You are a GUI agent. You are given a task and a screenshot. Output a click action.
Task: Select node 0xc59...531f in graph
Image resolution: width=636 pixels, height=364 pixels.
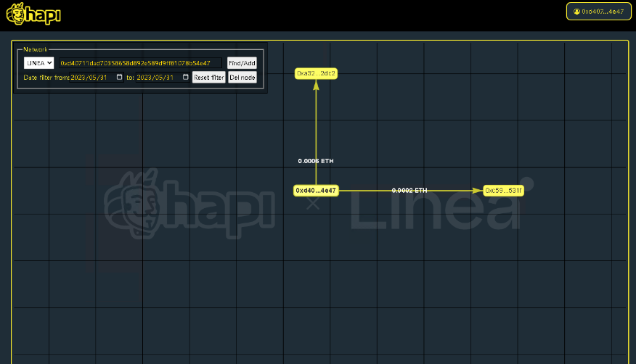coord(503,190)
